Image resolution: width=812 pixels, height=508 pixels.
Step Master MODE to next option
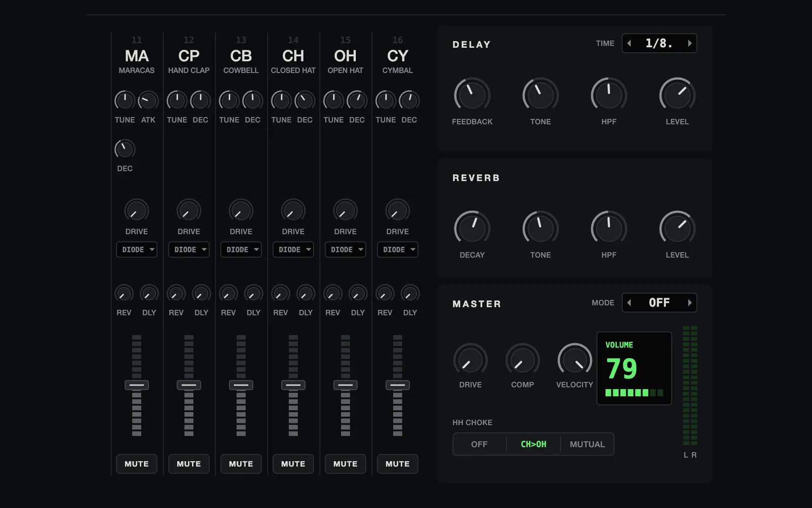tap(690, 302)
